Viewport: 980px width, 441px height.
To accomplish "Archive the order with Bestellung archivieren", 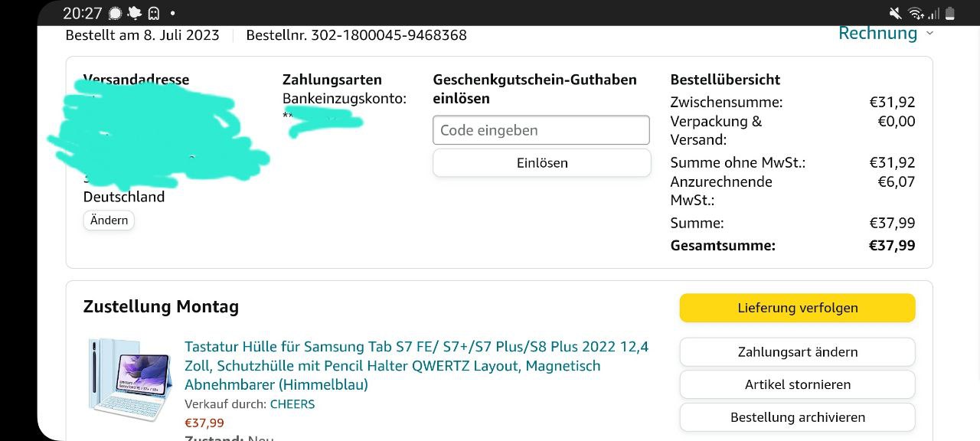I will [797, 417].
